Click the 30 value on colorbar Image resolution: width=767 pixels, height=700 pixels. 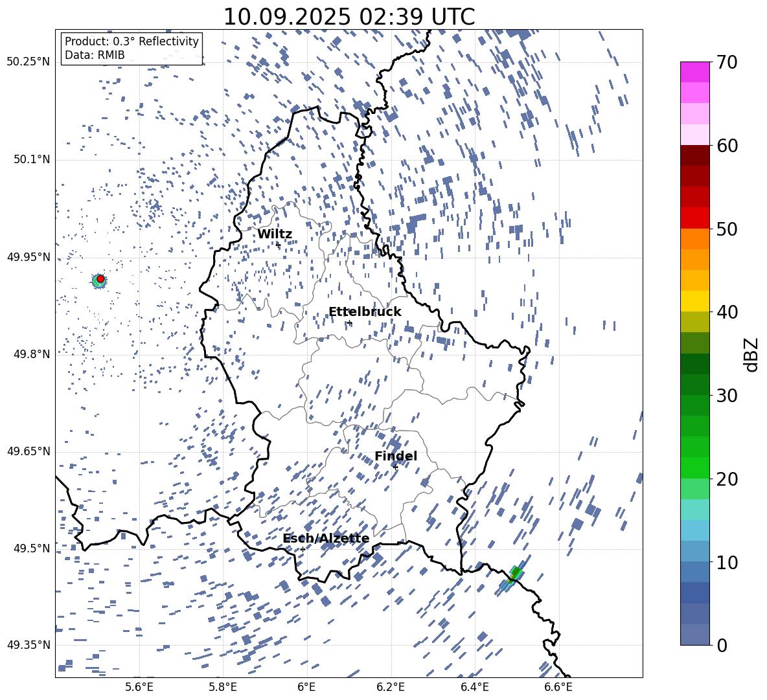[x=727, y=395]
